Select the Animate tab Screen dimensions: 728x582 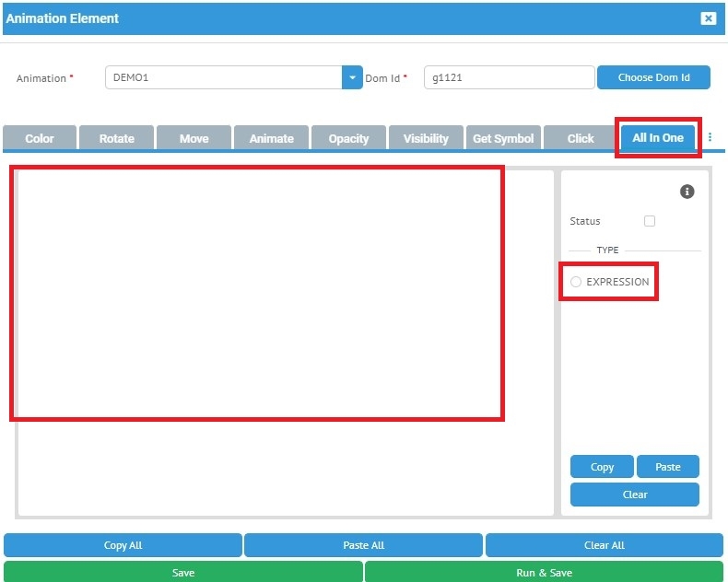272,138
